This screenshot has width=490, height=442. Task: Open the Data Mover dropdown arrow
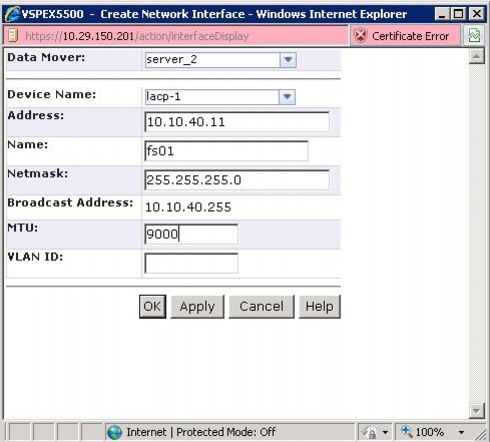click(288, 60)
